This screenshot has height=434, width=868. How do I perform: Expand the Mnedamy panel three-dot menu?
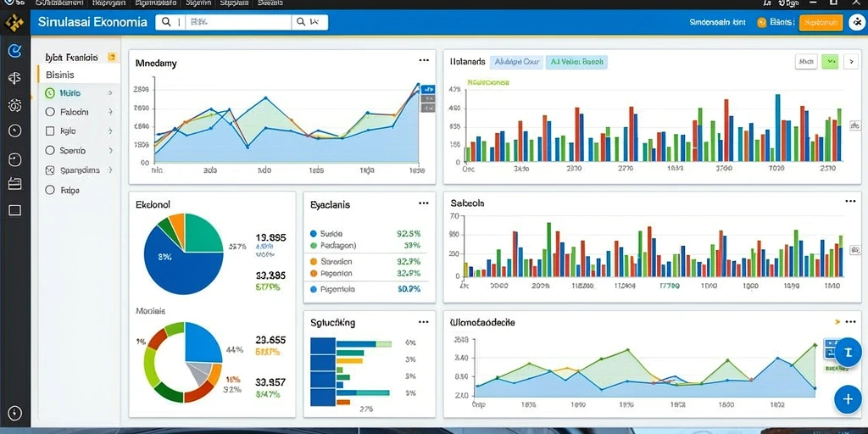pos(424,61)
